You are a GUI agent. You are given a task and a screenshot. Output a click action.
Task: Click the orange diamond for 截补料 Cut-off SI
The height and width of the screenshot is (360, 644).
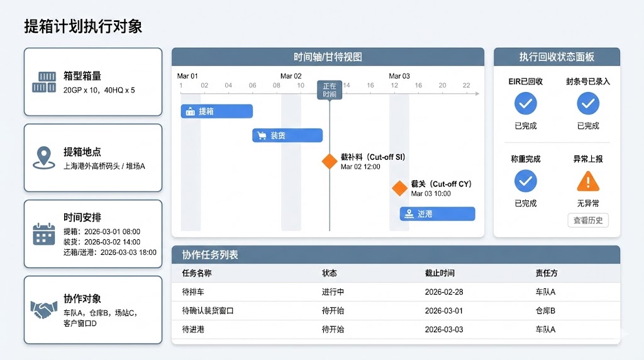[x=330, y=161]
